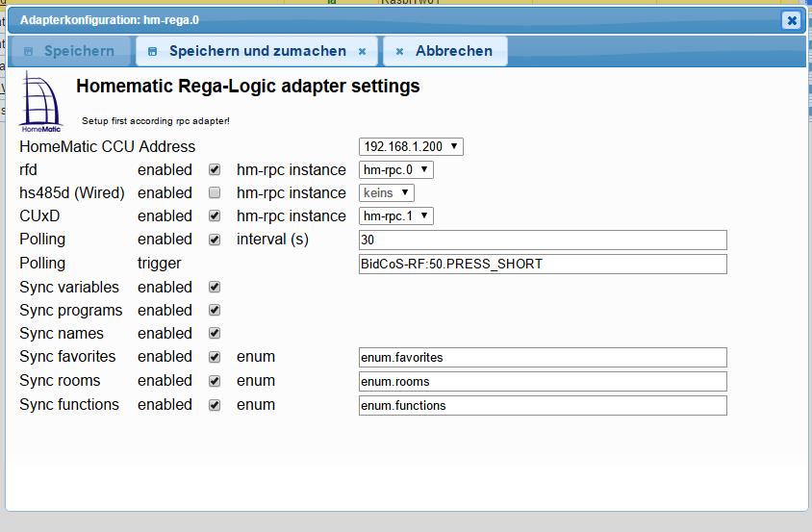Click the x icon on Abbrechen button

(399, 52)
